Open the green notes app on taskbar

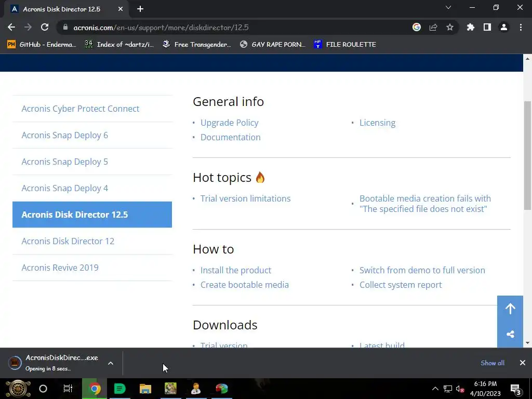(120, 389)
